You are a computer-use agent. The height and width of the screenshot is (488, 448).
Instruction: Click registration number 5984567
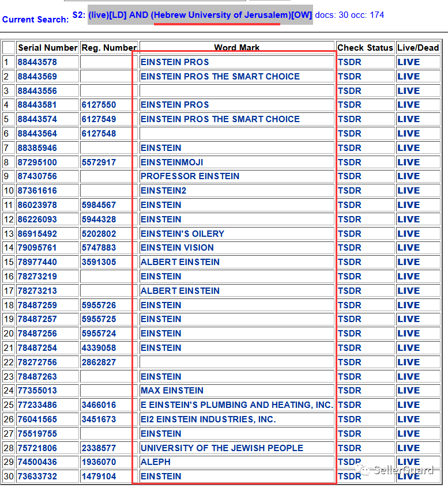(x=99, y=205)
